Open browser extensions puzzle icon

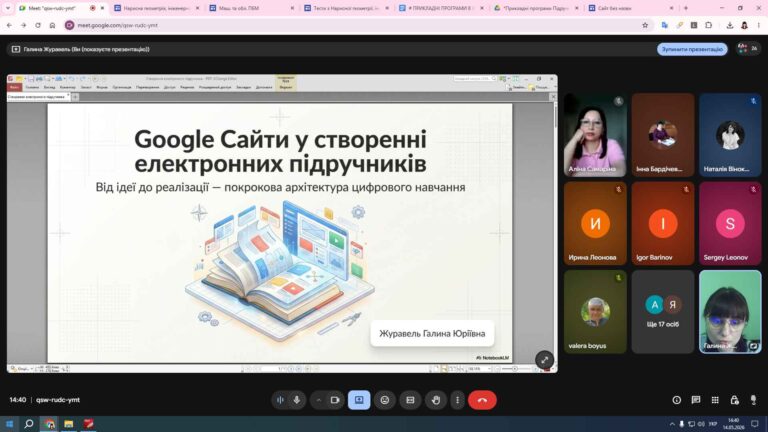pos(708,25)
